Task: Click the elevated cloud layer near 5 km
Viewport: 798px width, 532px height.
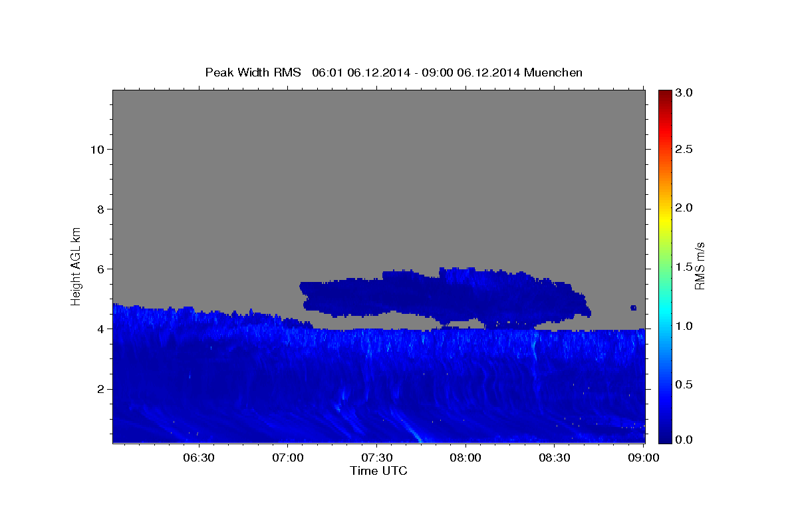Action: click(444, 298)
